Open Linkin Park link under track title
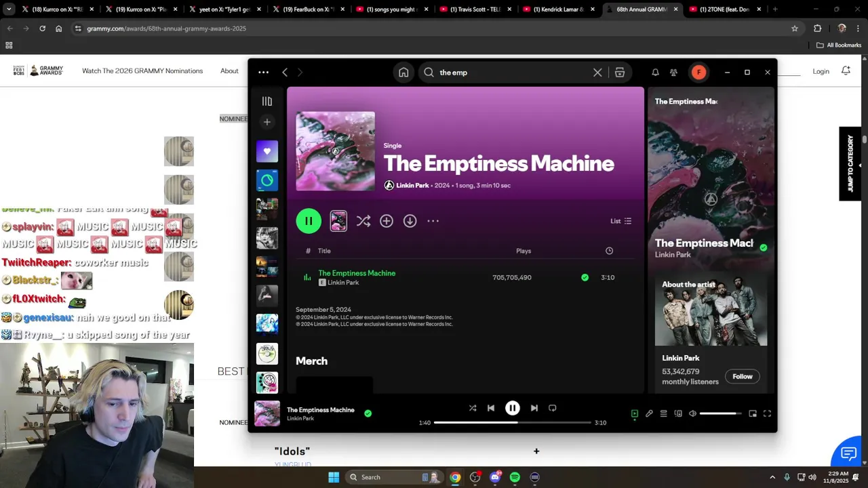The width and height of the screenshot is (868, 488). [x=343, y=283]
